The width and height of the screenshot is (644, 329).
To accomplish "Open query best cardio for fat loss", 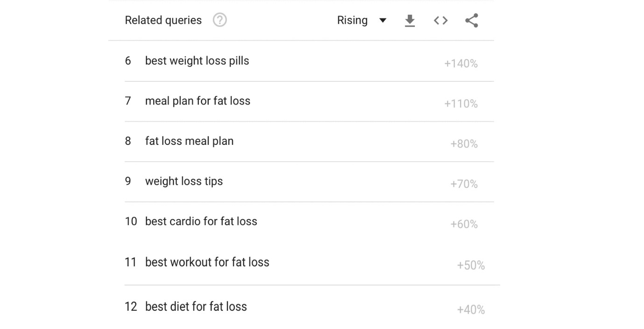I will tap(201, 222).
